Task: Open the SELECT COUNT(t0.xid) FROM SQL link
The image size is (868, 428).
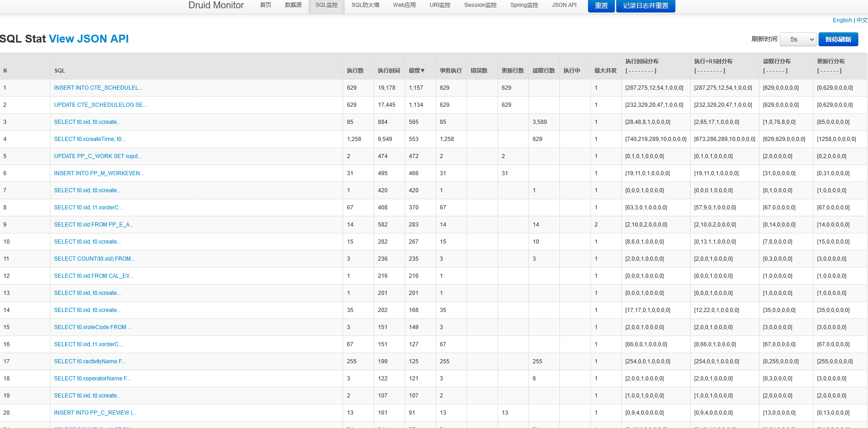Action: click(x=94, y=259)
